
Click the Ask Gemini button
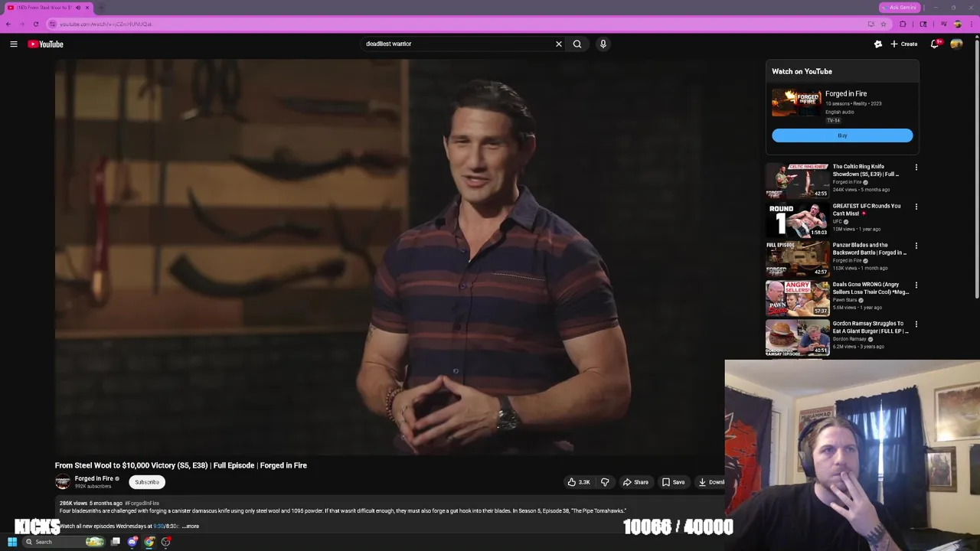coord(899,8)
